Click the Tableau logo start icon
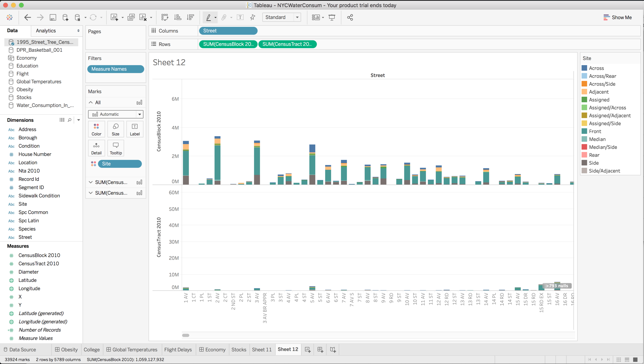The width and height of the screenshot is (644, 364). (10, 17)
